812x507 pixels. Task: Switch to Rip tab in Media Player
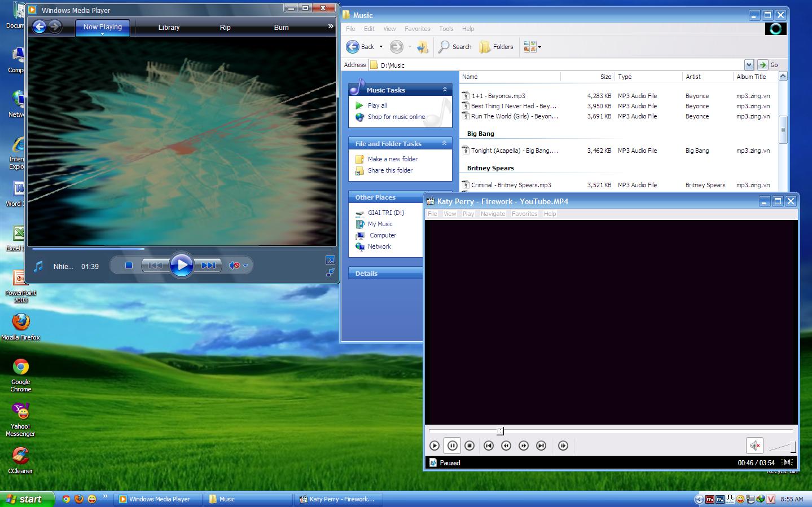tap(225, 27)
